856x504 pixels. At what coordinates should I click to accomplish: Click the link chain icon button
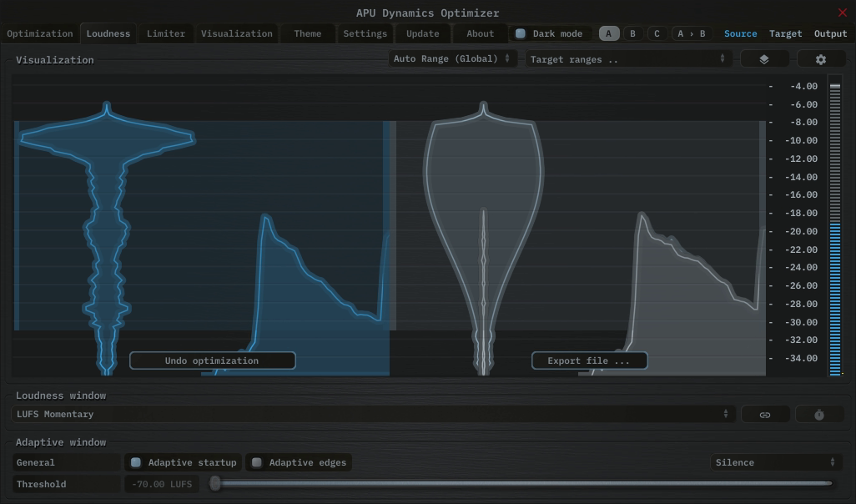pos(764,415)
